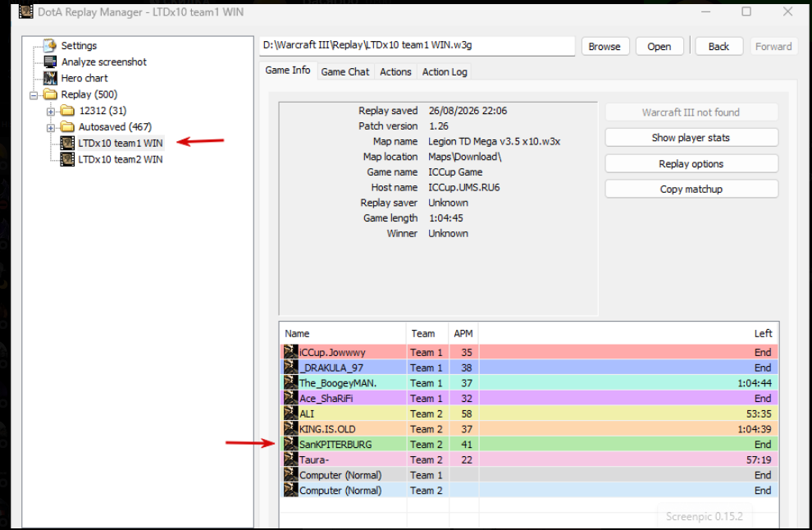Collapse the Replay (500) folder
812x530 pixels.
(x=34, y=95)
